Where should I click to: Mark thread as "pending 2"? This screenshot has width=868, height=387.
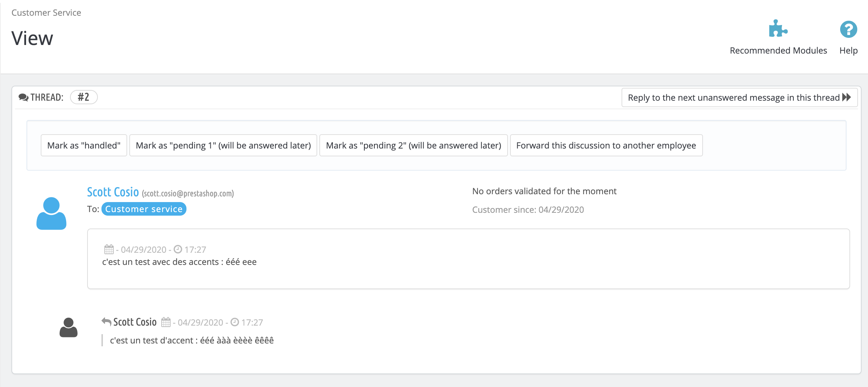[413, 145]
